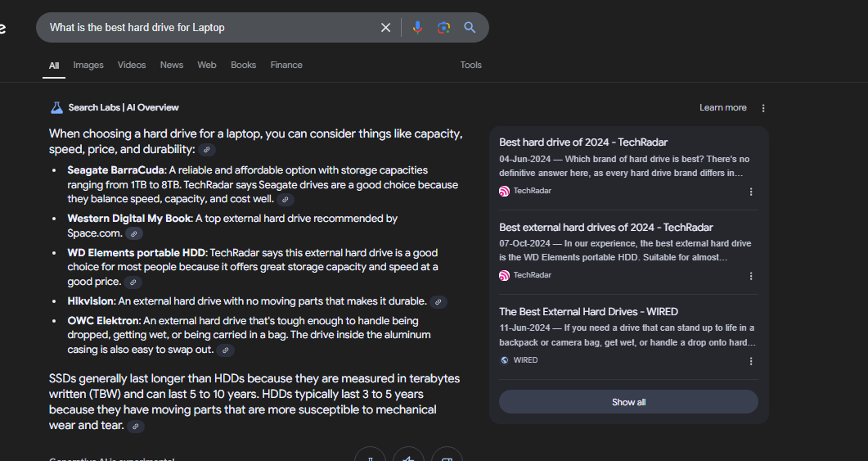Click the Search Labs flask icon
Viewport: 868px width, 461px height.
56,107
